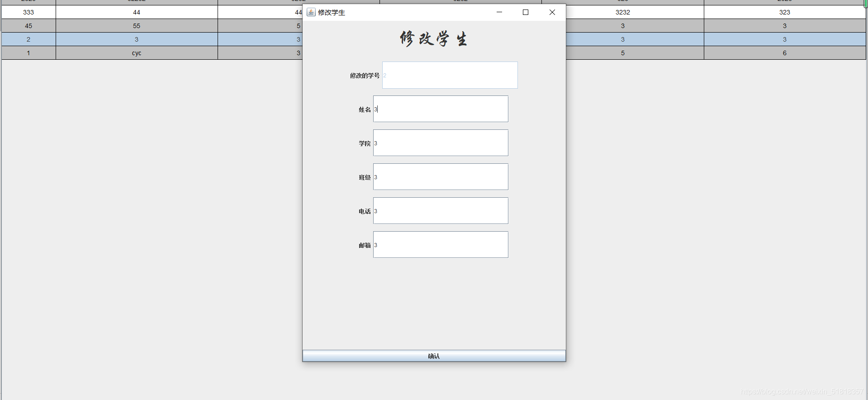The image size is (868, 400).
Task: Maximize the 修改学生 dialog window
Action: (x=526, y=12)
